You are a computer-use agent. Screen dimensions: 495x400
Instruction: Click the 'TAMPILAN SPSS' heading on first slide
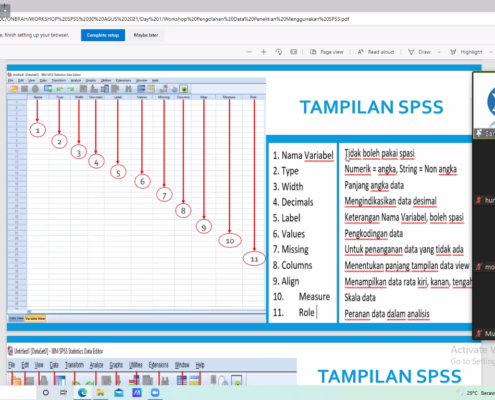click(x=371, y=107)
